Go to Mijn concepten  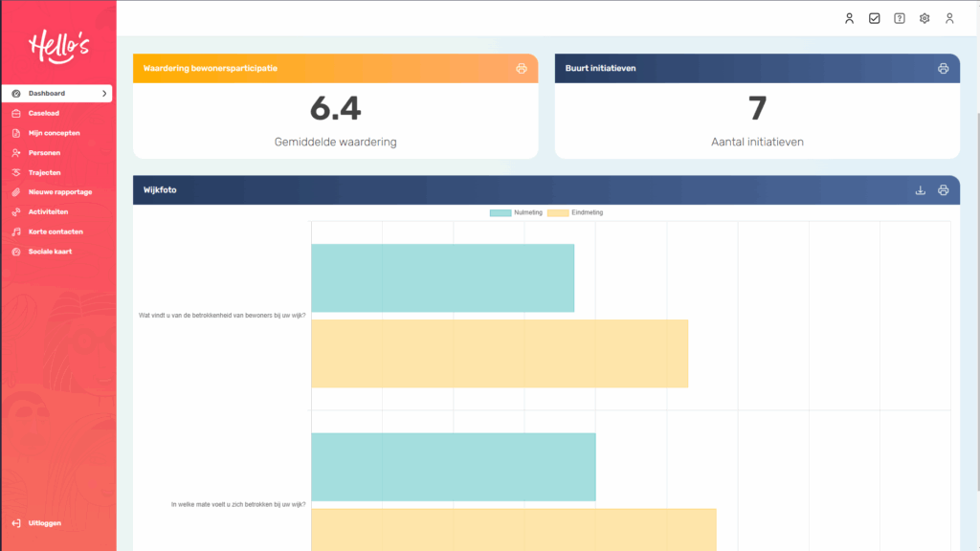pos(54,133)
